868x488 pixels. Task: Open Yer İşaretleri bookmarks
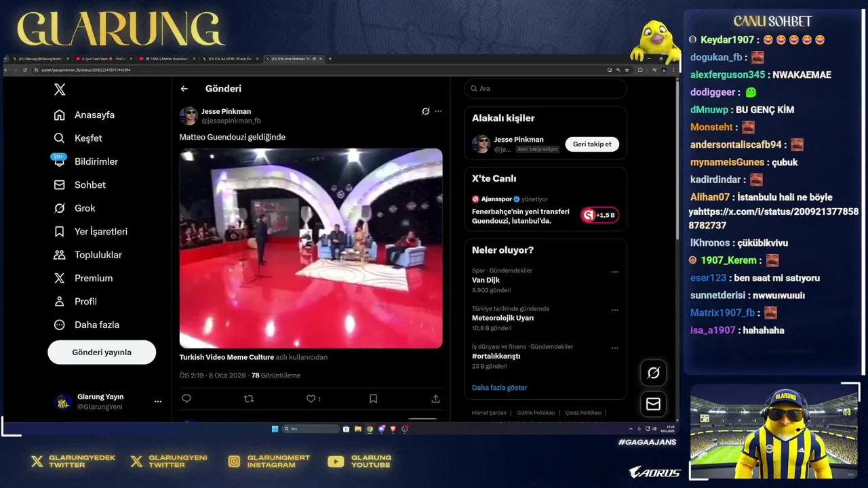pos(90,232)
